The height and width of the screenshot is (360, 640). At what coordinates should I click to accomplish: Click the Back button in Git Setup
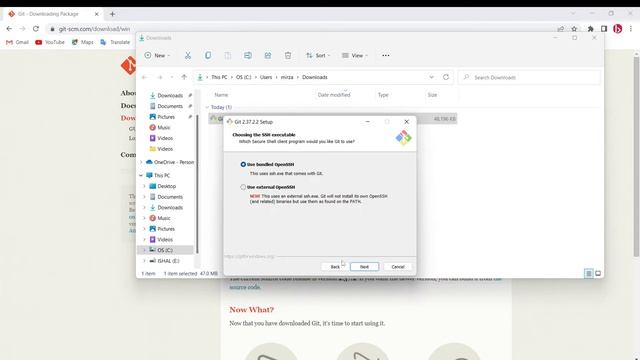coord(335,267)
